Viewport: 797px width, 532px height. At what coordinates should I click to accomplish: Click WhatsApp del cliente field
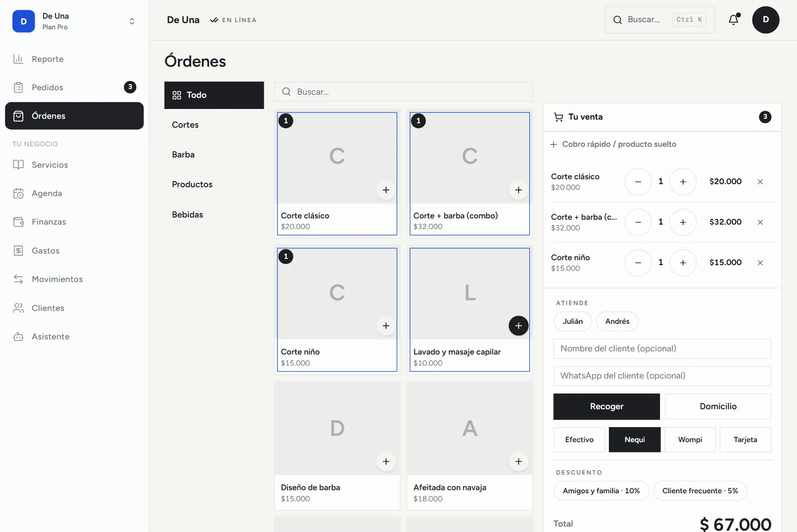(662, 376)
